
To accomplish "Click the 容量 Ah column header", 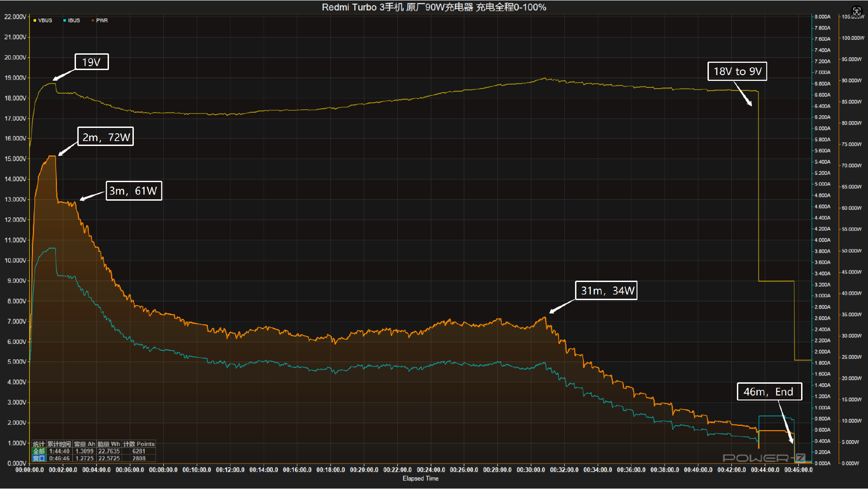I will [85, 444].
